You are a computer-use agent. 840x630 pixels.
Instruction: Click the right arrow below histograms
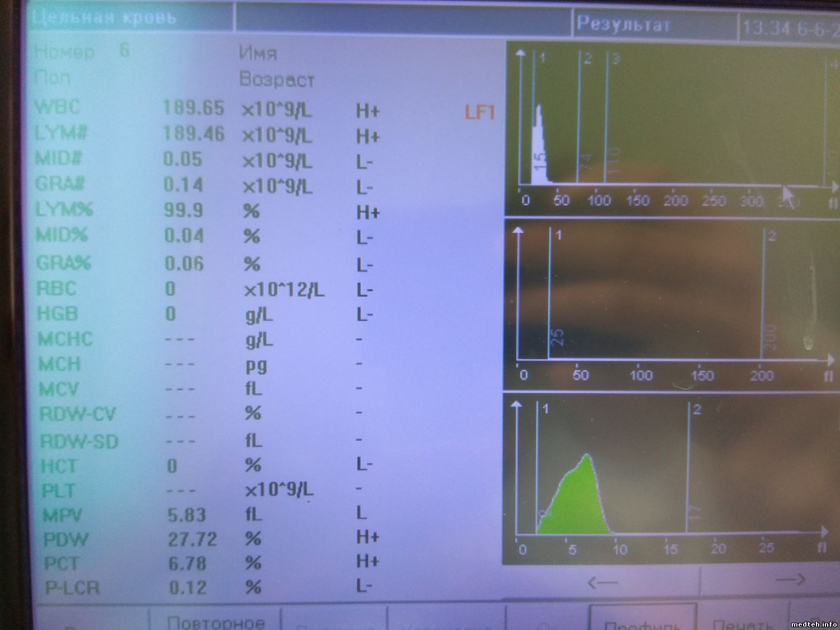click(790, 580)
